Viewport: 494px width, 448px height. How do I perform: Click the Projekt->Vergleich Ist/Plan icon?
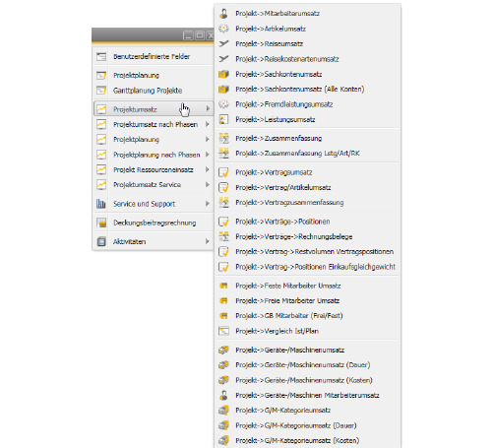coord(223,331)
